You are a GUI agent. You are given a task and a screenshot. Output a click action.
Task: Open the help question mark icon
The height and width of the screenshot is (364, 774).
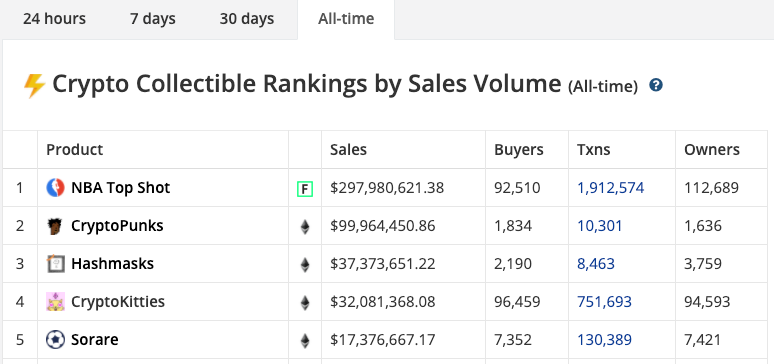pos(656,85)
